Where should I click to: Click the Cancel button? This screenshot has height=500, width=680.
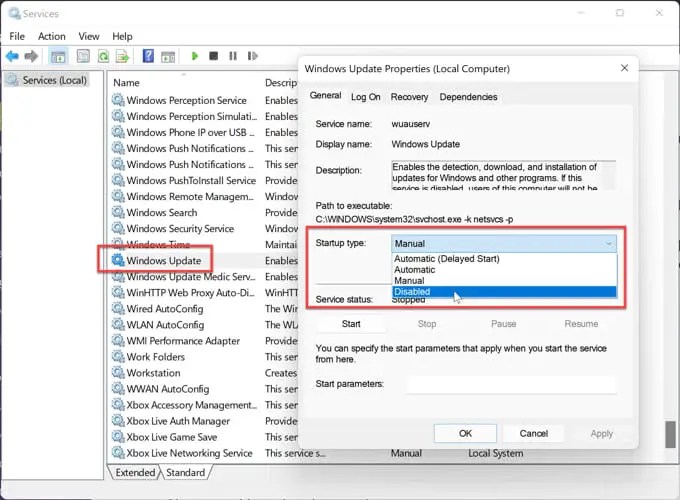(533, 433)
